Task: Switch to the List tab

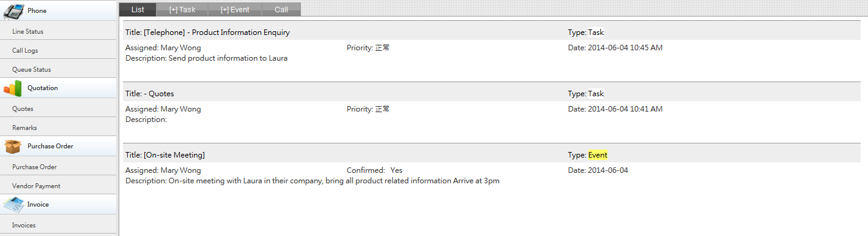Action: 138,9
